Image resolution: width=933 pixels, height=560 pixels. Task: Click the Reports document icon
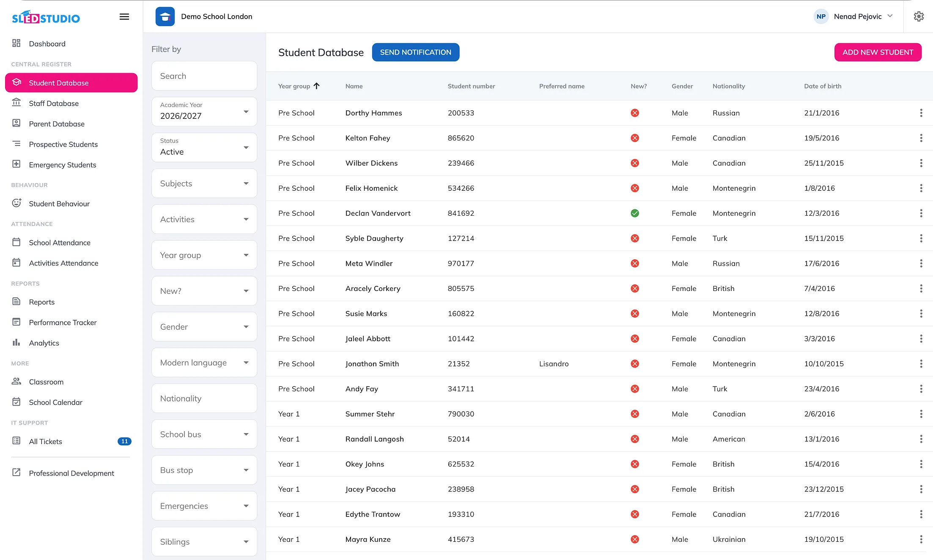coord(16,301)
